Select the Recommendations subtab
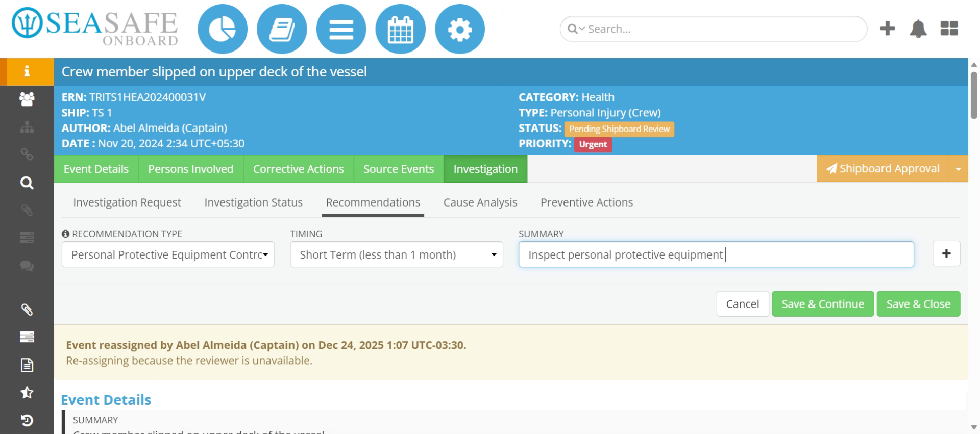Viewport: 980px width, 434px height. [373, 202]
